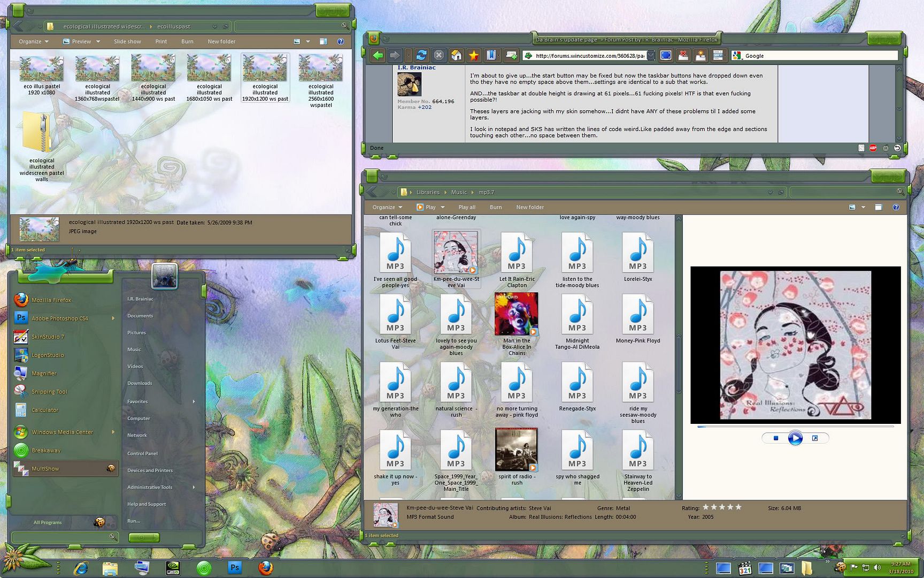This screenshot has width=924, height=578.
Task: Expand the Firefox URL bar dropdown
Action: (650, 56)
